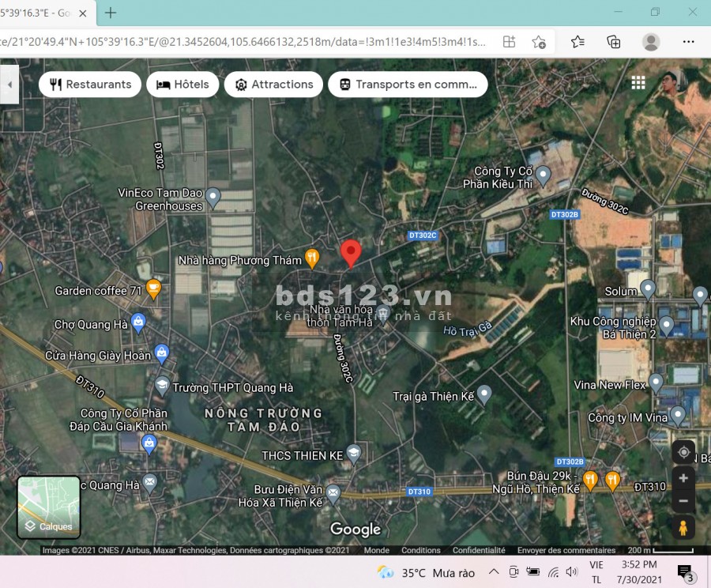
Task: Filter map by Hôtels
Action: click(182, 85)
